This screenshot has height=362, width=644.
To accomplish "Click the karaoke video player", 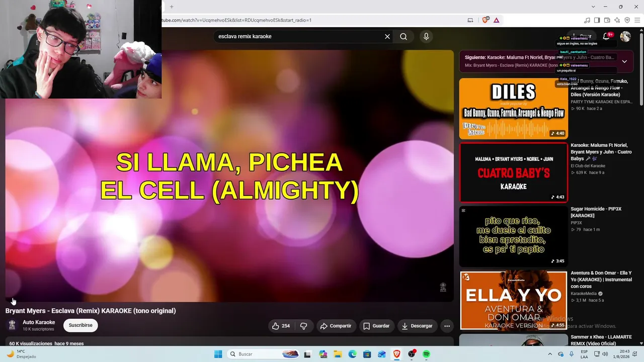I will pos(229,176).
